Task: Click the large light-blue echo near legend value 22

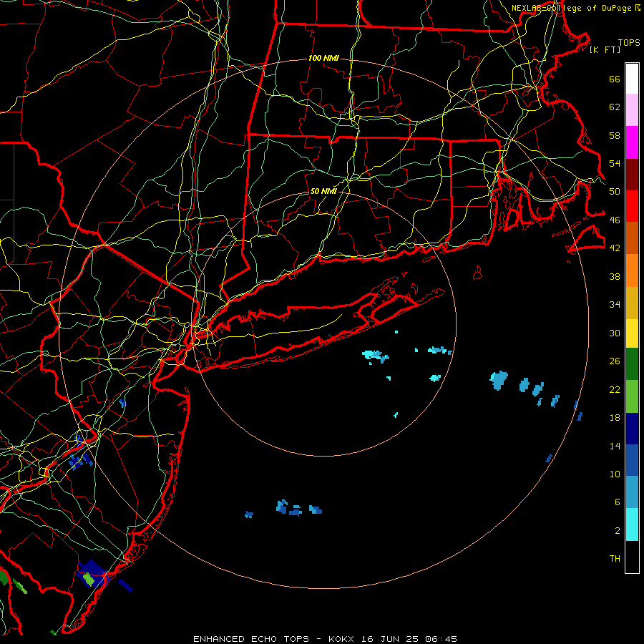Action: click(499, 381)
